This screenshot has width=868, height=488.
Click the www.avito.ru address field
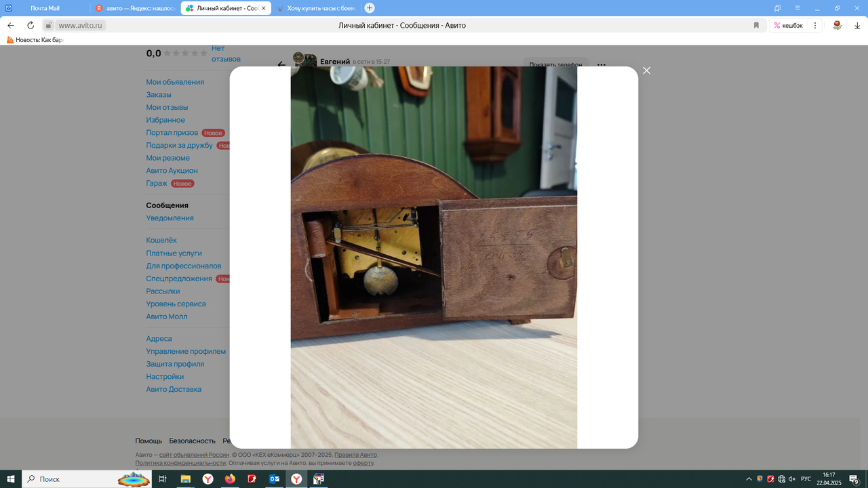(x=80, y=25)
